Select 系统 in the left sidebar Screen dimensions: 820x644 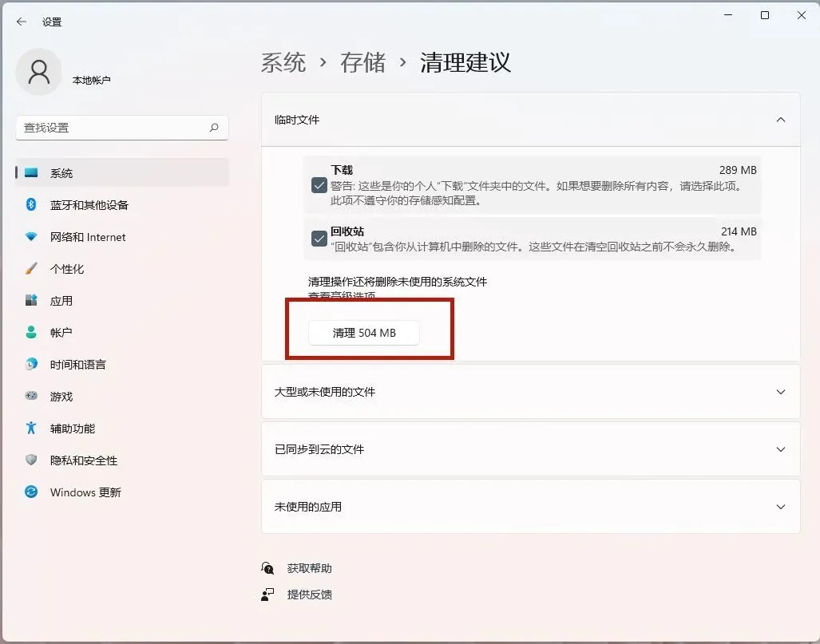[x=63, y=172]
